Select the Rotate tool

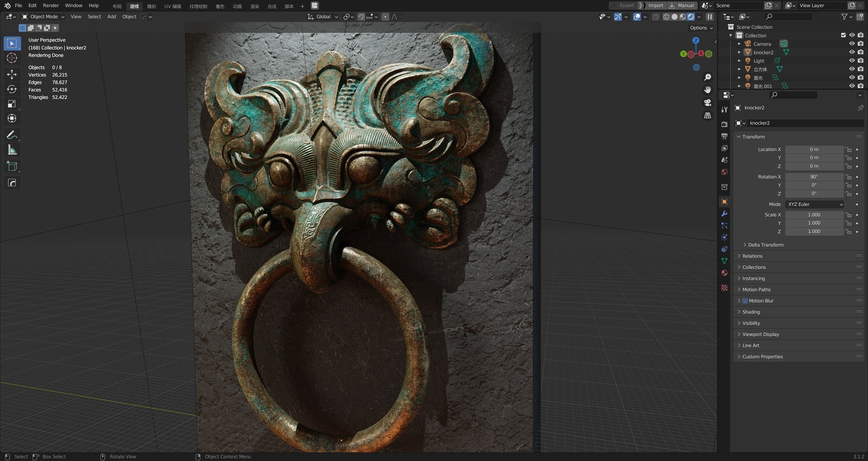12,89
